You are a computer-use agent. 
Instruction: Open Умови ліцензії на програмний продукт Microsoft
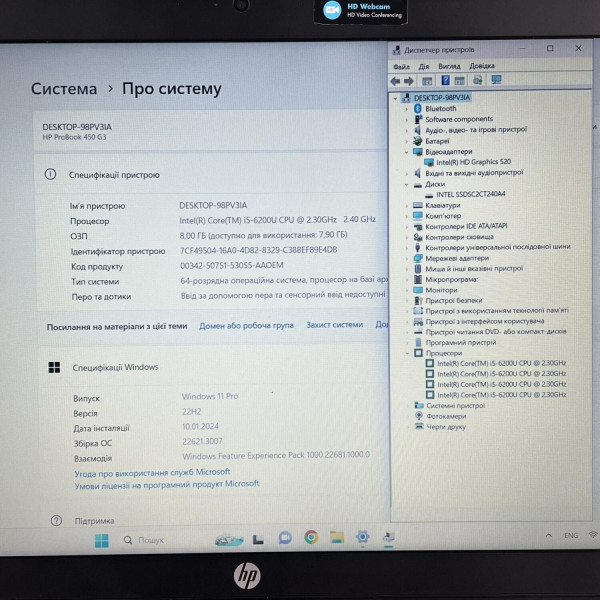[x=167, y=485]
